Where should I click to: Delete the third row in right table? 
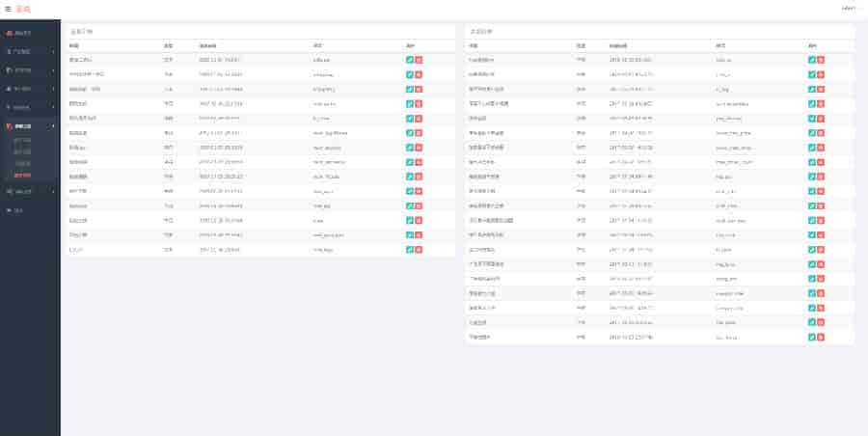pyautogui.click(x=821, y=89)
